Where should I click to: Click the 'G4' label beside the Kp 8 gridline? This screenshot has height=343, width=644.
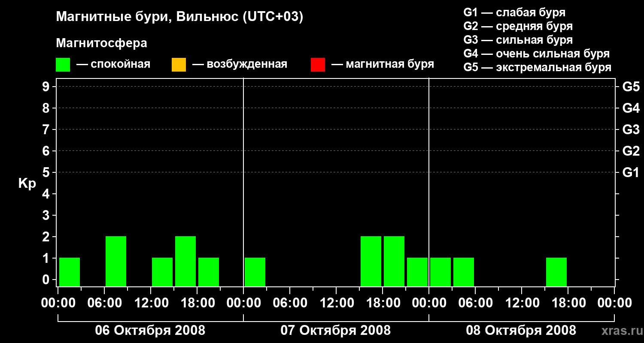(x=631, y=108)
